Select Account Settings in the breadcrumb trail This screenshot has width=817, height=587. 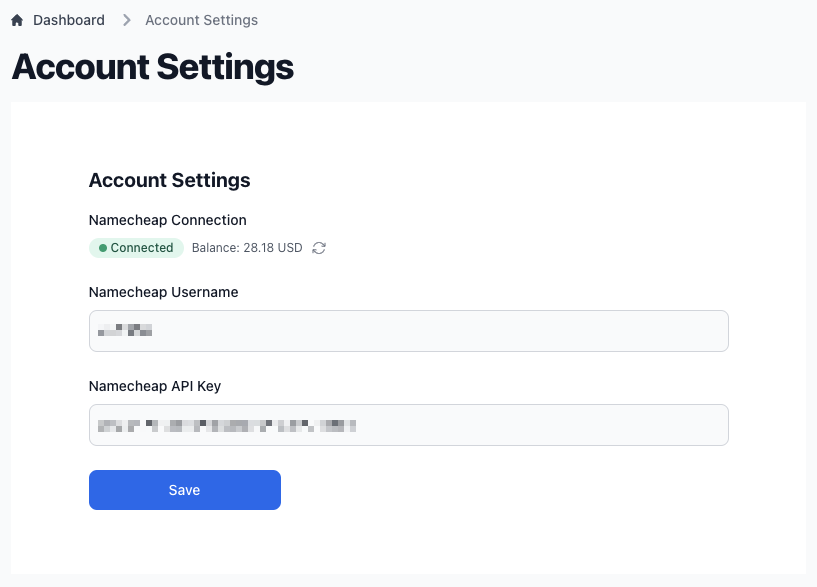tap(200, 19)
